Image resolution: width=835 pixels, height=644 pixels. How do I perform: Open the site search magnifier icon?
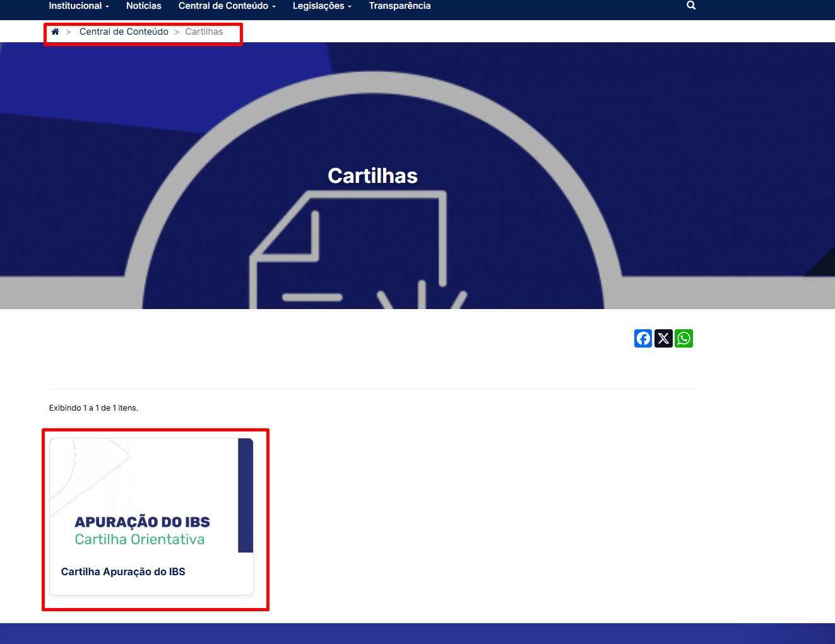690,5
